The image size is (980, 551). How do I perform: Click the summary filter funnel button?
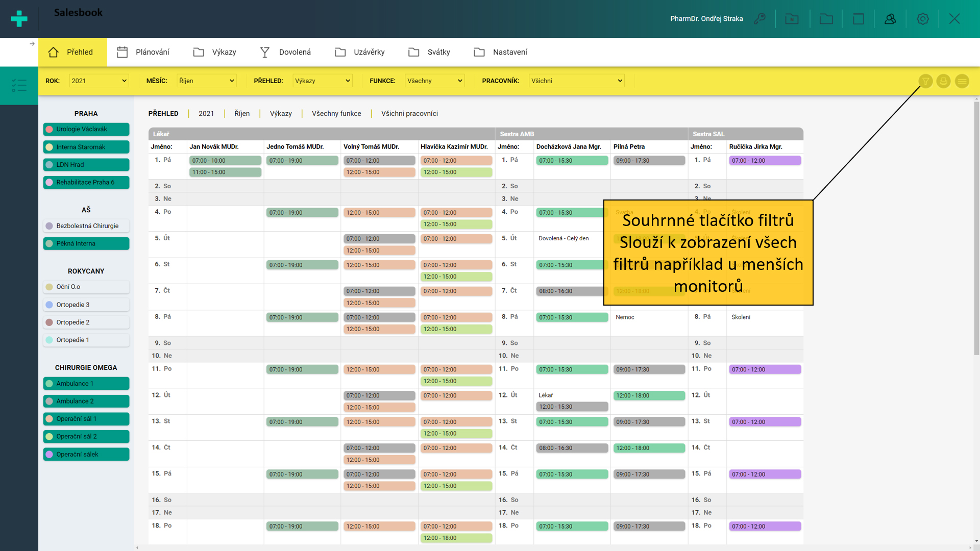pos(925,81)
